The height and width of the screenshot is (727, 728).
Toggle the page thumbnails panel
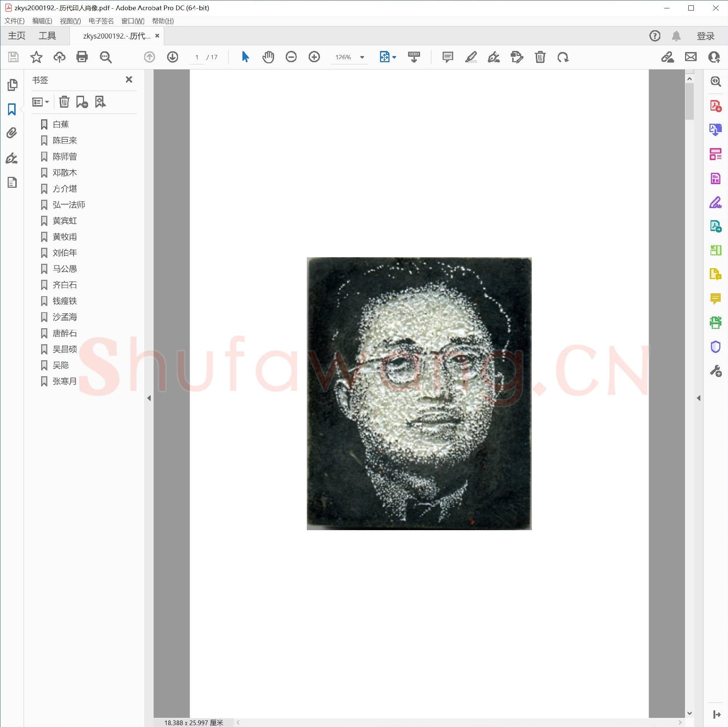(12, 85)
